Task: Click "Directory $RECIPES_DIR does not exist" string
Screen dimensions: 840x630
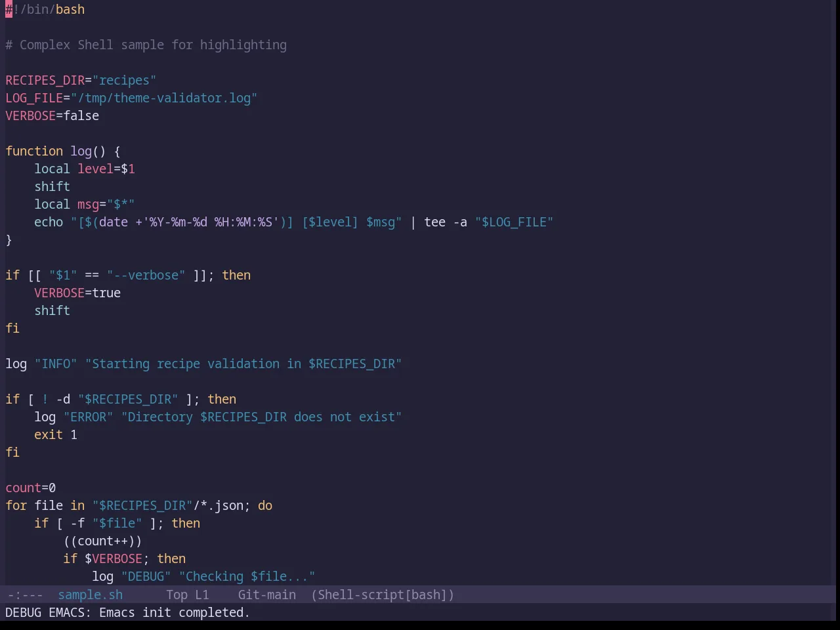Action: point(261,417)
